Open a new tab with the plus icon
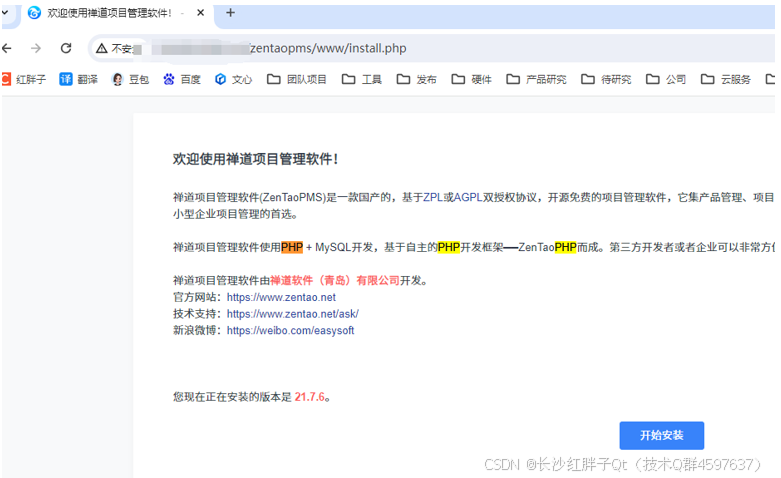The width and height of the screenshot is (781, 478). (x=230, y=13)
